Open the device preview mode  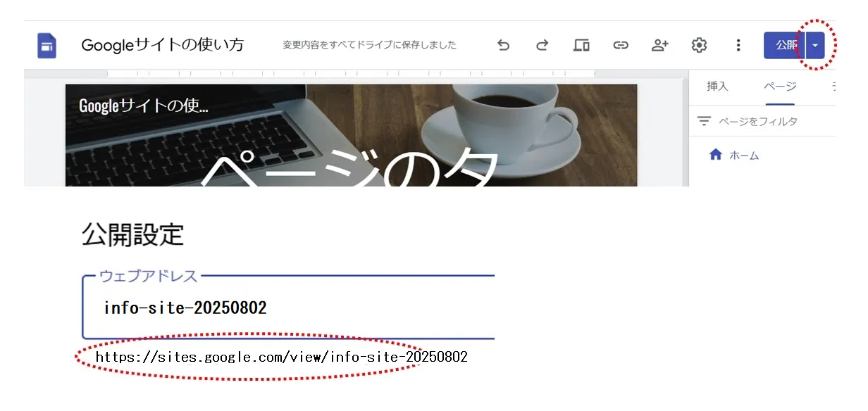581,45
